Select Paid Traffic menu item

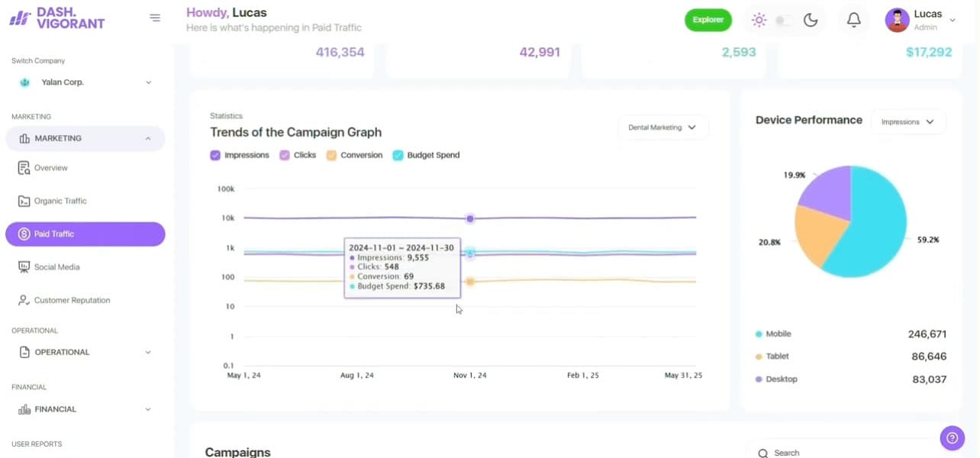85,234
